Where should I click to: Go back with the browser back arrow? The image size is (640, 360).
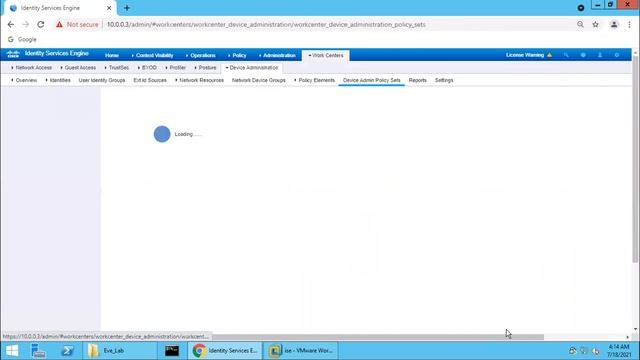[11, 24]
